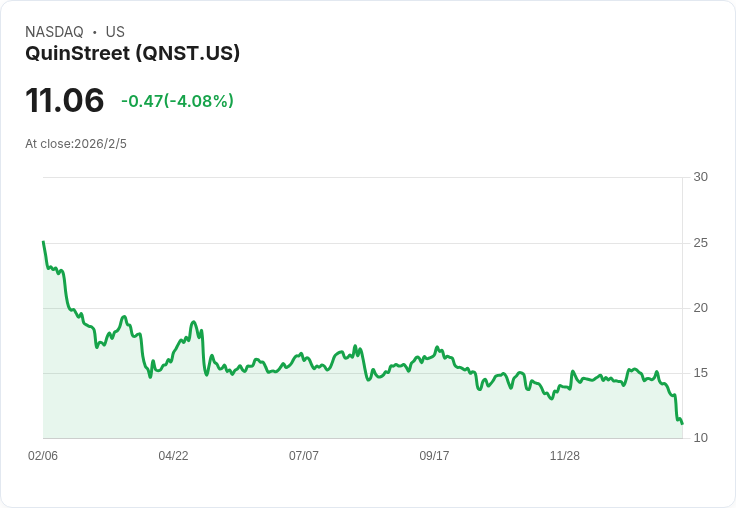The image size is (736, 508).
Task: Click the chart line peak above 09/17
Action: (437, 347)
